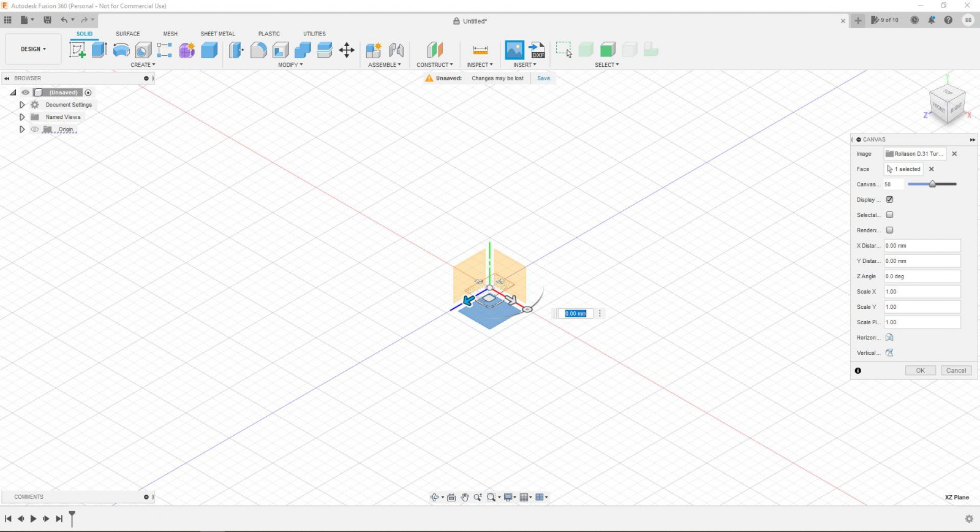Click the Save disk icon
Viewport: 980px width, 532px height.
point(47,20)
